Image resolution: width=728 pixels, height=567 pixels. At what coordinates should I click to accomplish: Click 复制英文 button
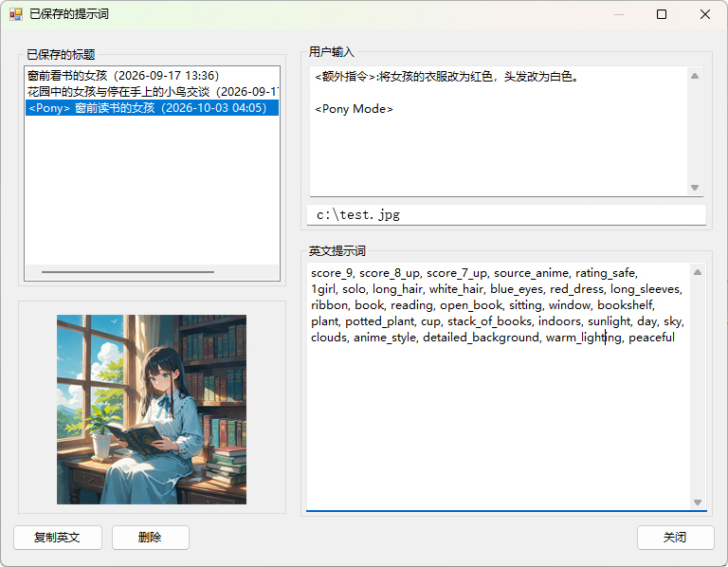58,538
